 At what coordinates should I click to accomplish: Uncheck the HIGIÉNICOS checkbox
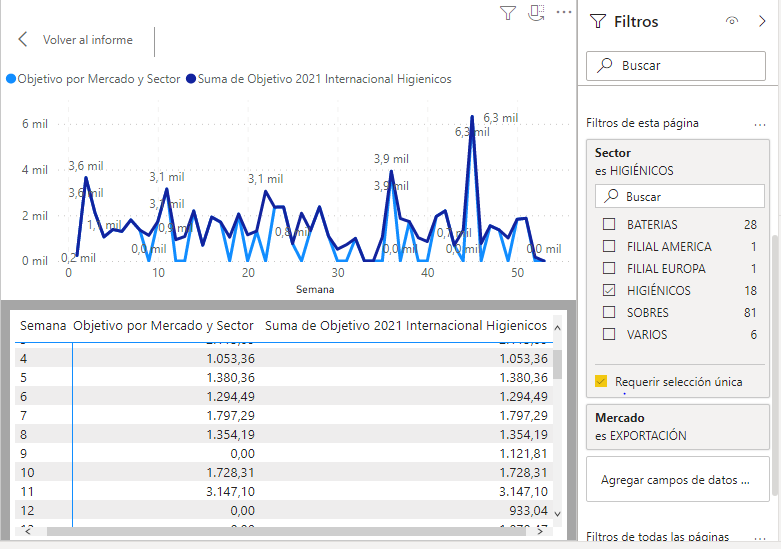click(609, 290)
